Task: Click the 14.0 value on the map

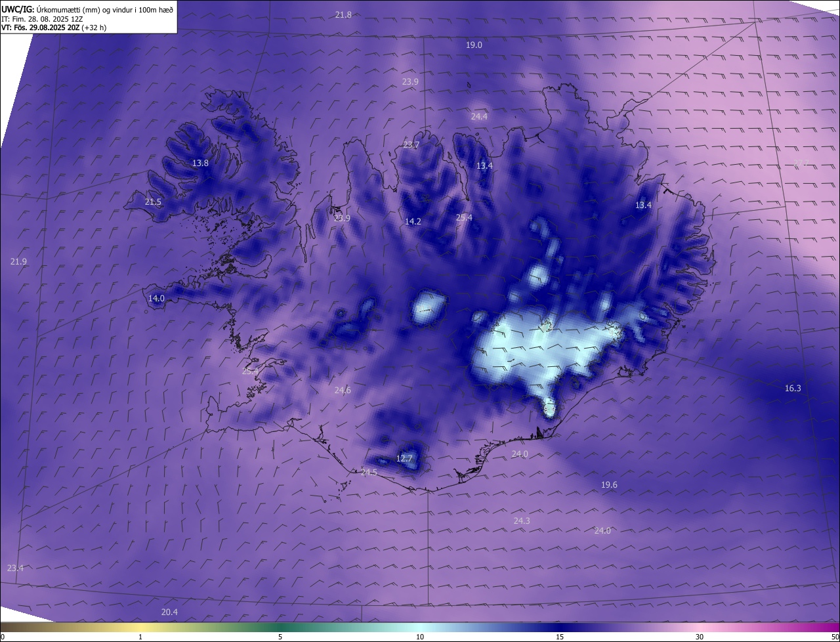Action: pyautogui.click(x=156, y=298)
